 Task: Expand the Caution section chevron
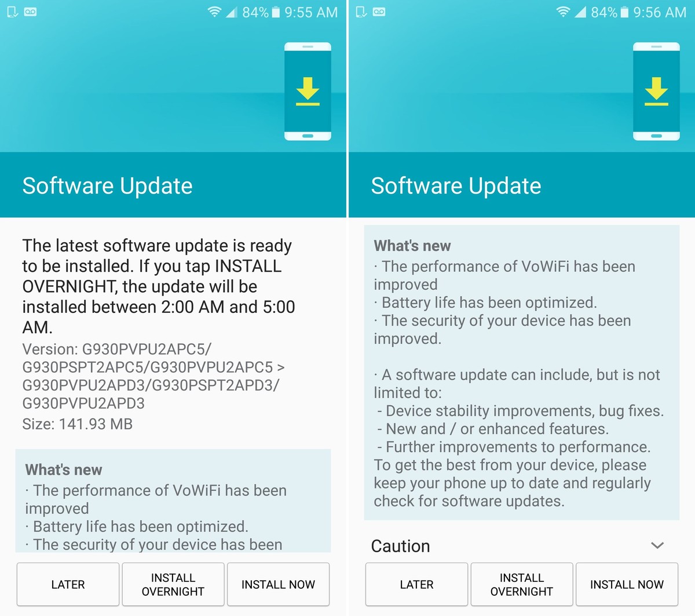657,545
